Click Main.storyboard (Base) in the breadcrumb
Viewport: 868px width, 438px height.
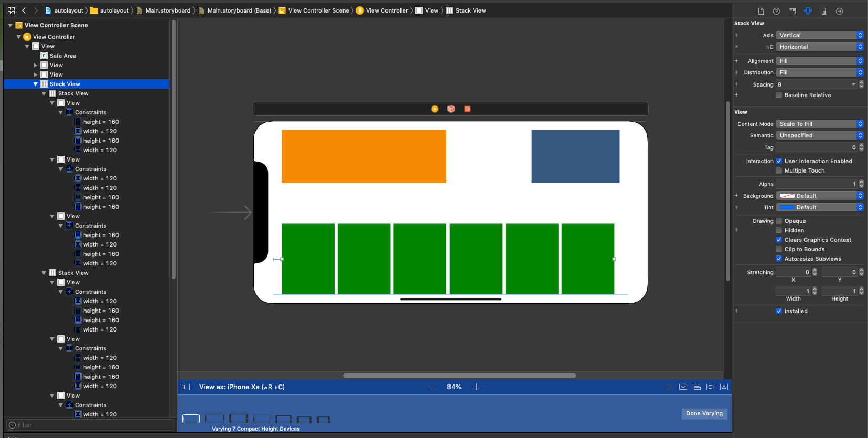click(x=239, y=10)
